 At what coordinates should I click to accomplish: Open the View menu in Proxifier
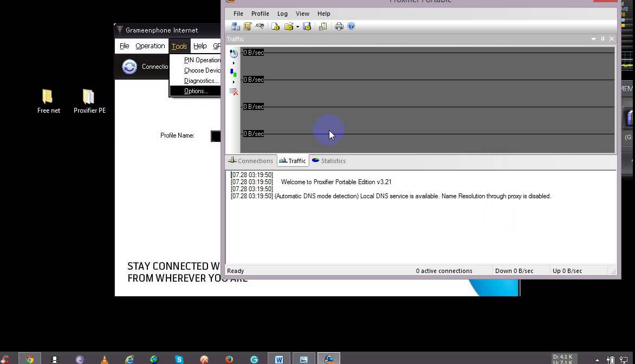pyautogui.click(x=302, y=14)
